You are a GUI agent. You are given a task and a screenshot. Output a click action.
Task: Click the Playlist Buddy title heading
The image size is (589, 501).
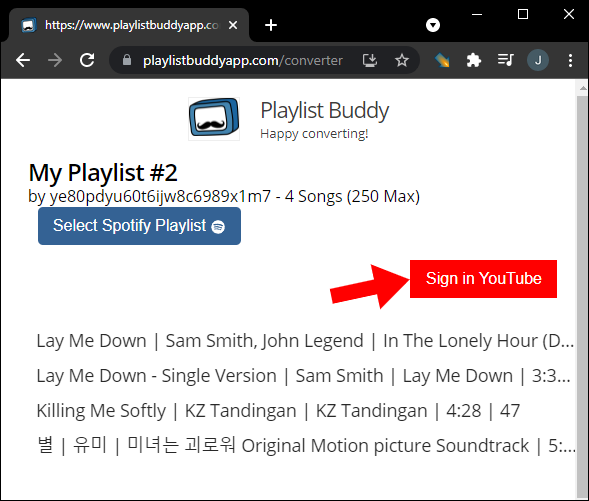[x=325, y=111]
